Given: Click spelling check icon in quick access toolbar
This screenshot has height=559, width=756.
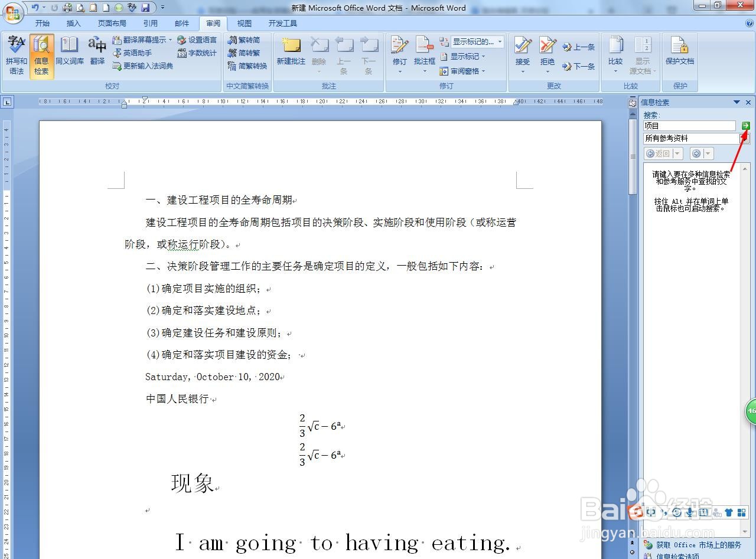Looking at the screenshot, I should pyautogui.click(x=132, y=8).
